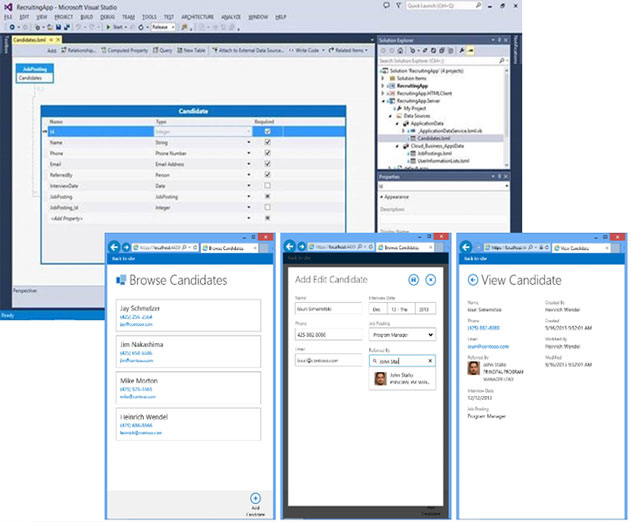Click the Home icon in Solution Explorer
This screenshot has height=522, width=631.
pyautogui.click(x=400, y=51)
